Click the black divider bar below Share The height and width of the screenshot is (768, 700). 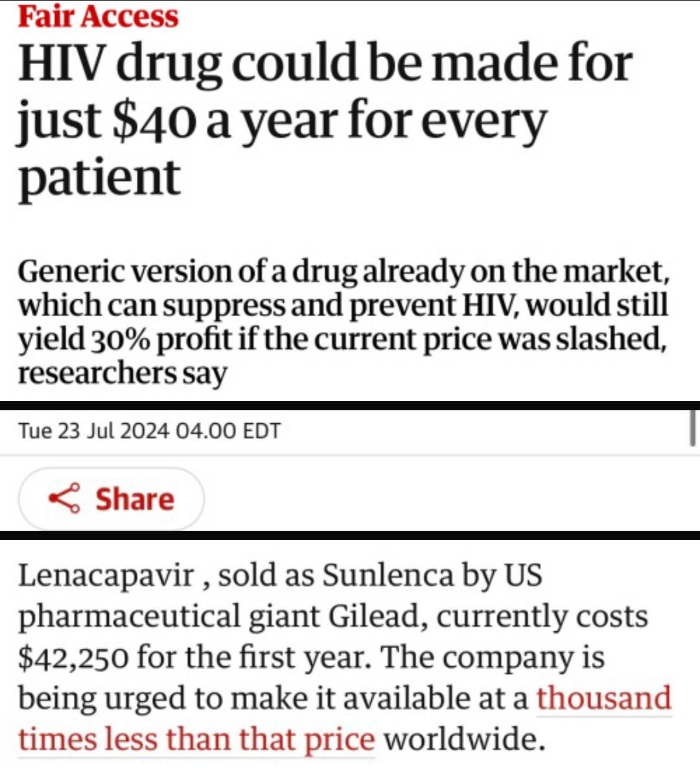350,535
